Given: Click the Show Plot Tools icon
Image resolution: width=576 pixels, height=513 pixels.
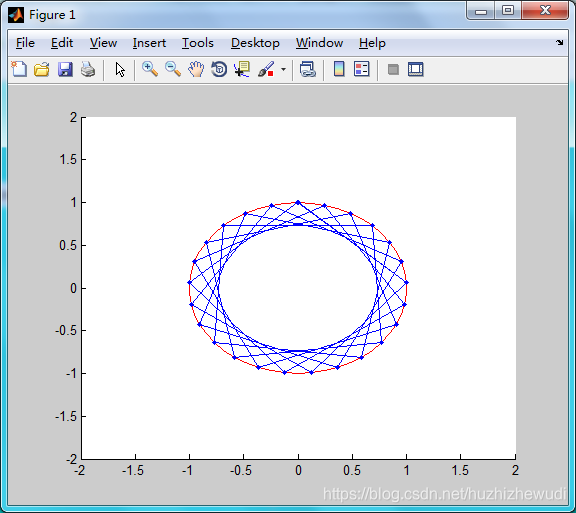Looking at the screenshot, I should pyautogui.click(x=415, y=69).
